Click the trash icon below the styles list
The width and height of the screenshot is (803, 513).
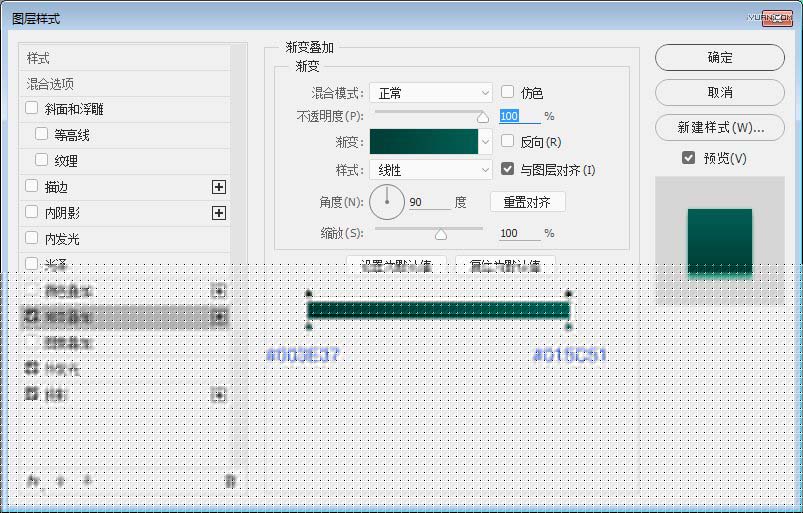230,481
